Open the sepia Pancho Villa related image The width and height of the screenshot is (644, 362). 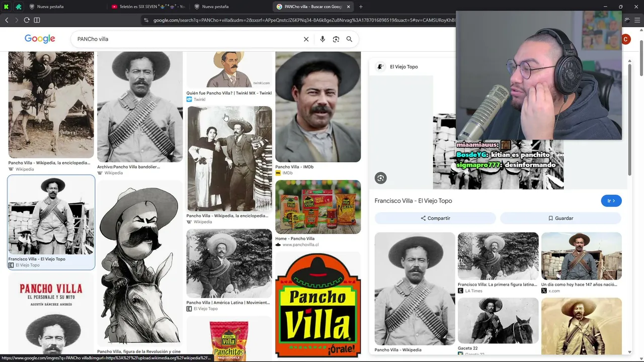582,326
